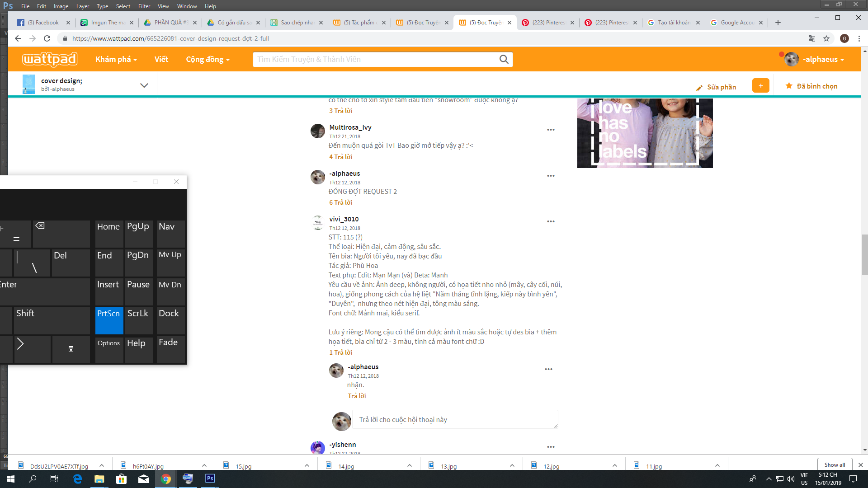Click the orange plus add button
The image size is (868, 488).
click(761, 85)
